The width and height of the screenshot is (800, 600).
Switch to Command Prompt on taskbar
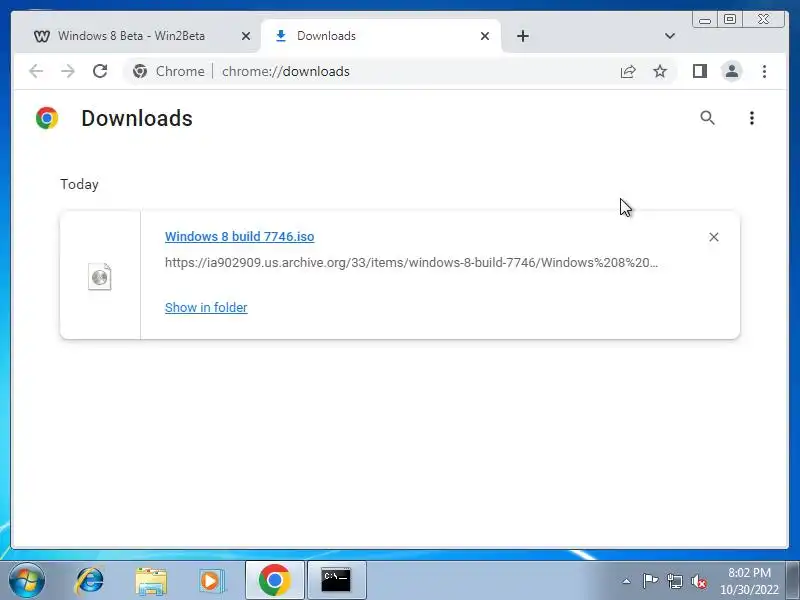[x=336, y=580]
